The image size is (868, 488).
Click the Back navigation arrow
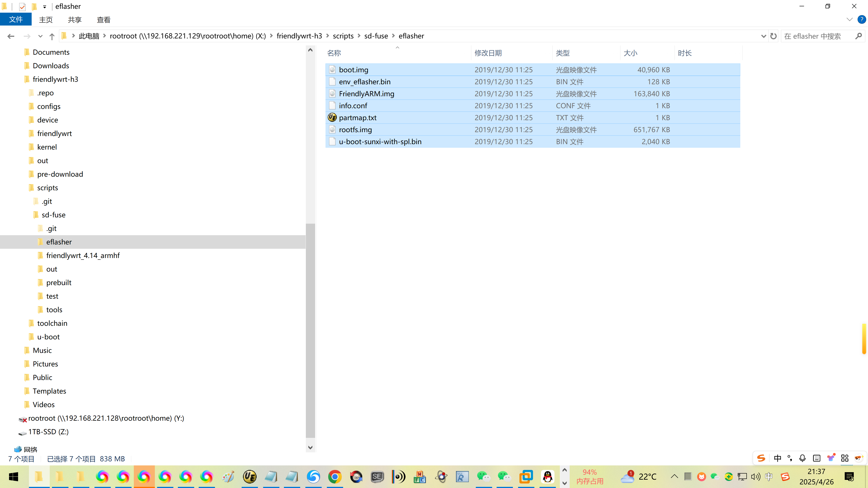point(11,36)
